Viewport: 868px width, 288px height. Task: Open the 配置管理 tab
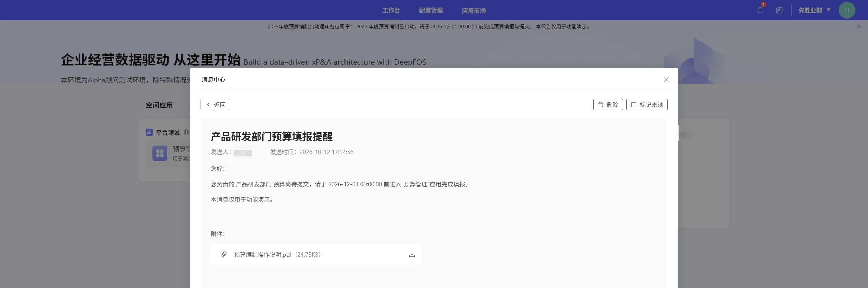point(431,11)
